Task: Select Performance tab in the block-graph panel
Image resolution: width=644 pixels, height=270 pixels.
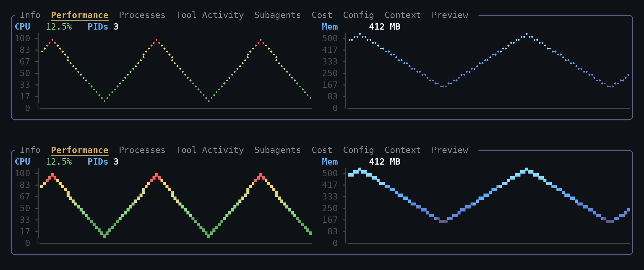Action: coord(80,150)
